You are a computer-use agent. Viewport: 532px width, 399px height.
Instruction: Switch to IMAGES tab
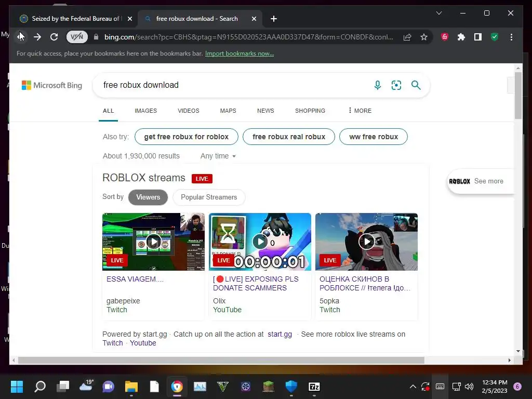tap(145, 111)
